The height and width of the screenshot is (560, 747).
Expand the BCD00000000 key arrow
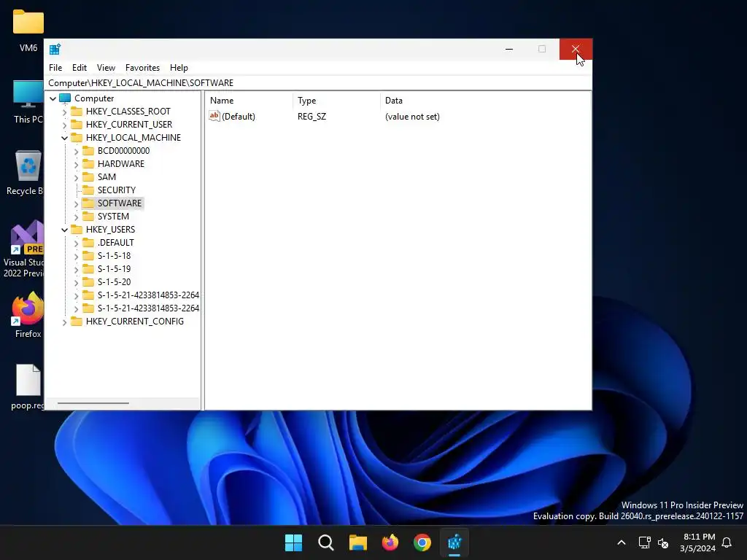(76, 152)
